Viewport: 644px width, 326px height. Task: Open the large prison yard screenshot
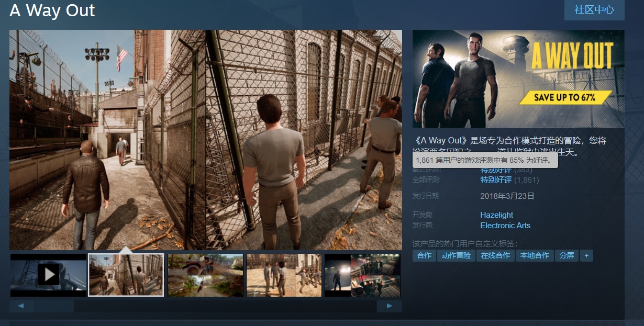pyautogui.click(x=206, y=140)
